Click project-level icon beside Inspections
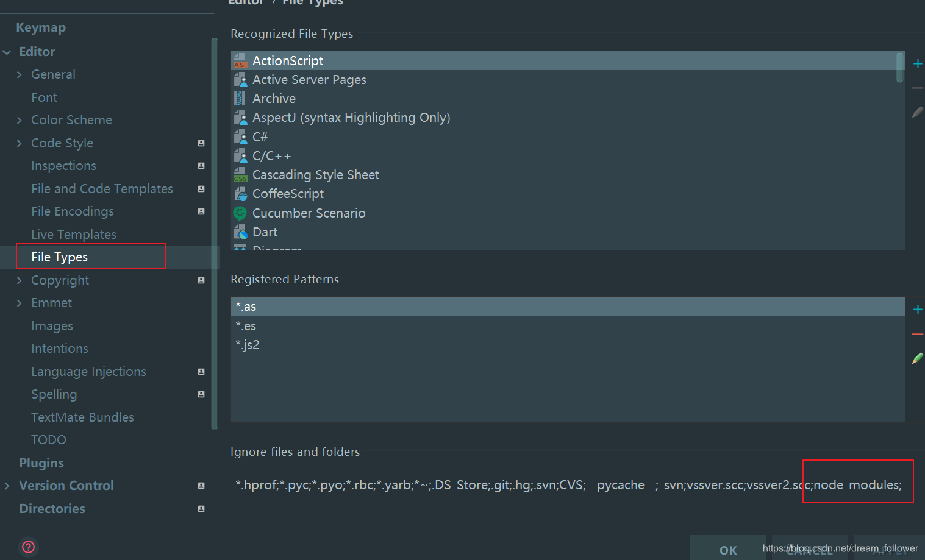Screen dimensions: 925x560 pos(201,166)
